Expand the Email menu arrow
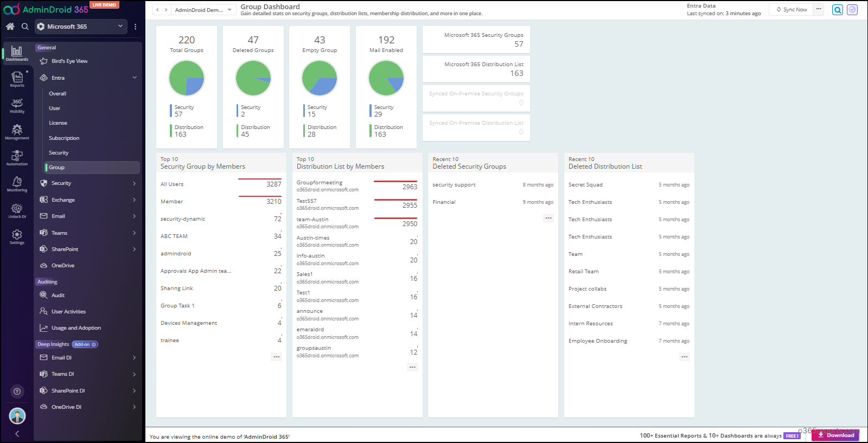Image resolution: width=868 pixels, height=443 pixels. pyautogui.click(x=135, y=216)
